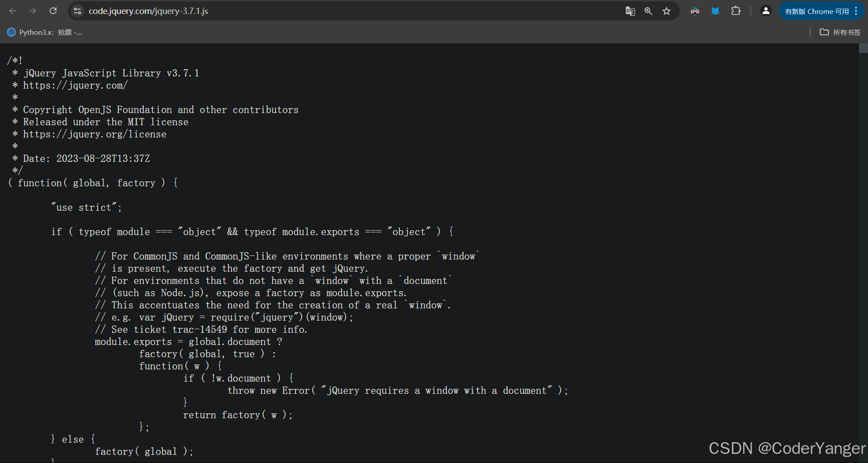Reload the jquery-3.7.1.js page
This screenshot has height=463, width=868.
coord(53,11)
